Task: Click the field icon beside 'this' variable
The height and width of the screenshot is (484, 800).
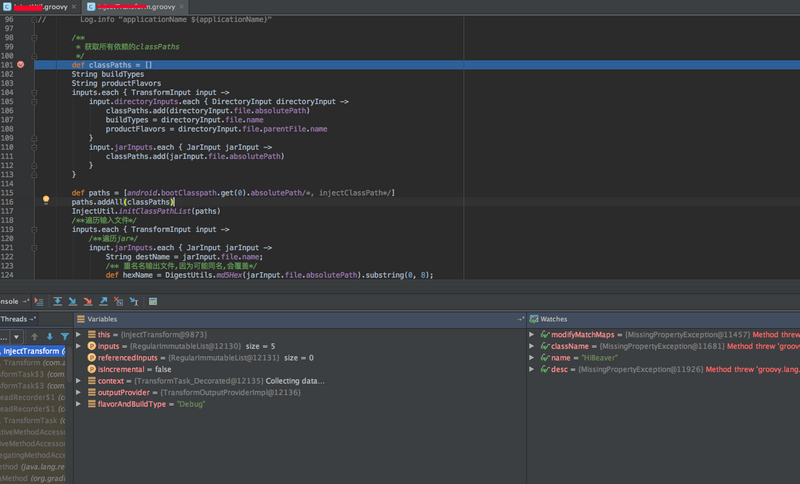Action: click(x=92, y=335)
